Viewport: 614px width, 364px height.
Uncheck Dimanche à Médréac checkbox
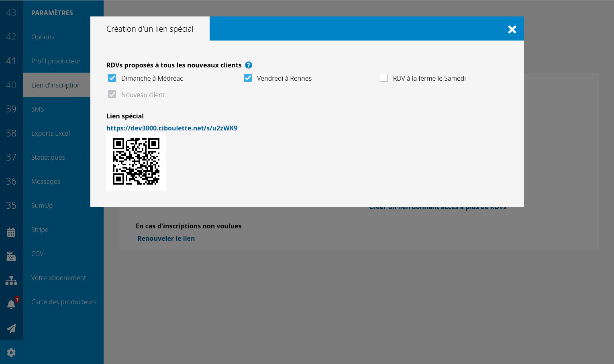click(112, 78)
